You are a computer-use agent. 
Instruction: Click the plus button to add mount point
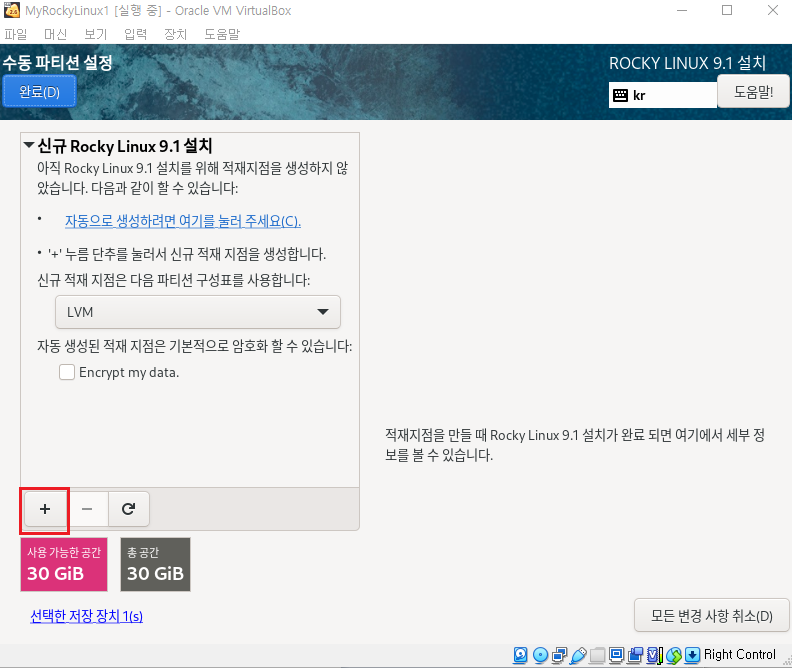[44, 509]
